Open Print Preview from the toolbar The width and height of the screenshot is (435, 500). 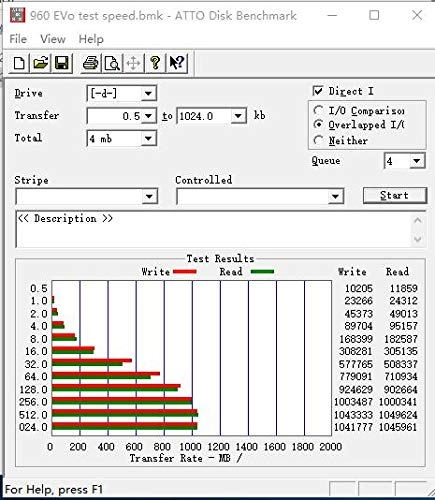(x=112, y=63)
